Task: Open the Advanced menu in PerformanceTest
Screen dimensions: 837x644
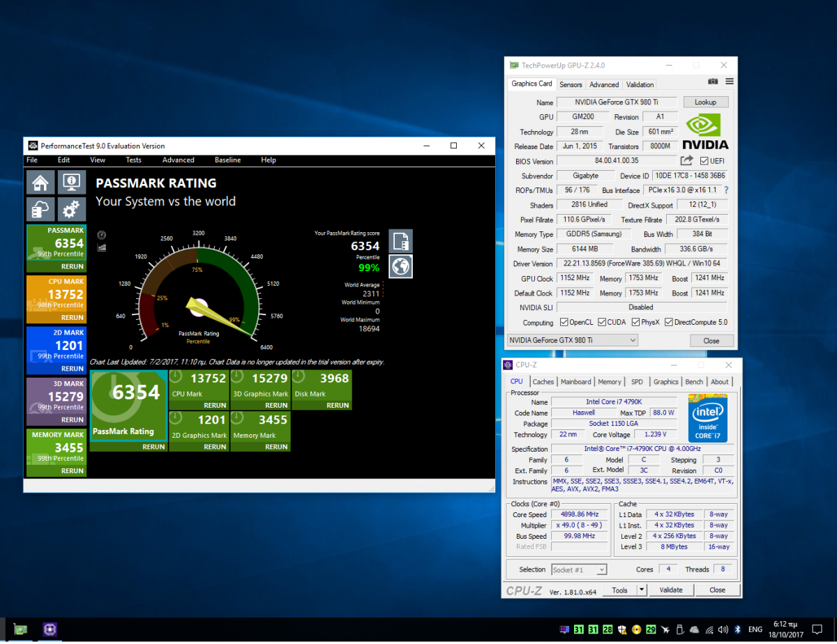Action: (178, 160)
